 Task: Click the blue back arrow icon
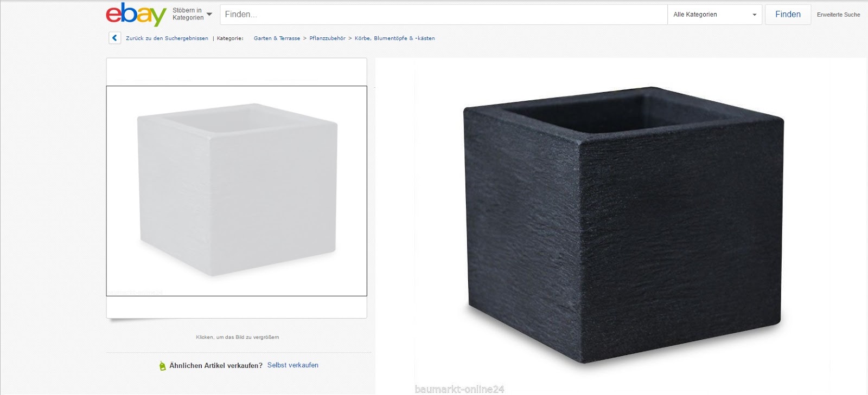pyautogui.click(x=114, y=38)
